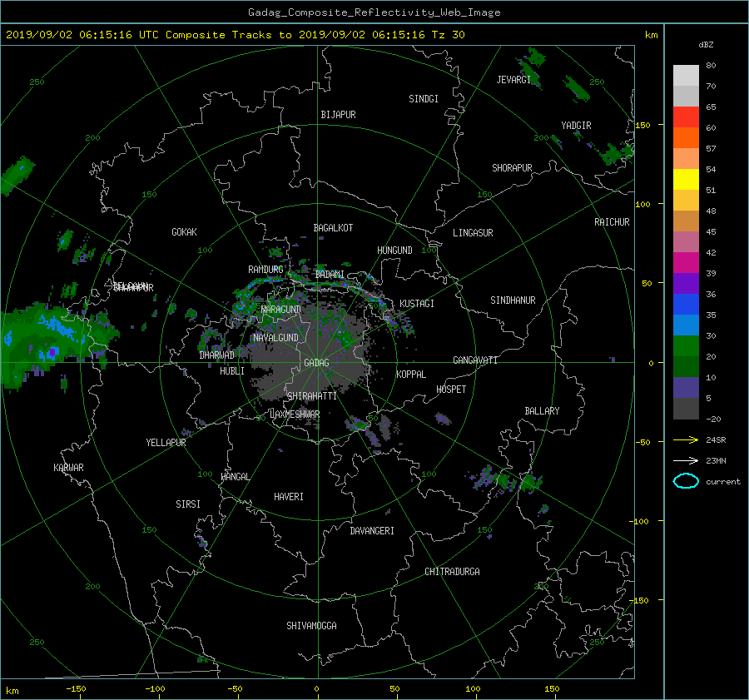Click the KUSTAGI label
The image size is (749, 700).
point(417,304)
